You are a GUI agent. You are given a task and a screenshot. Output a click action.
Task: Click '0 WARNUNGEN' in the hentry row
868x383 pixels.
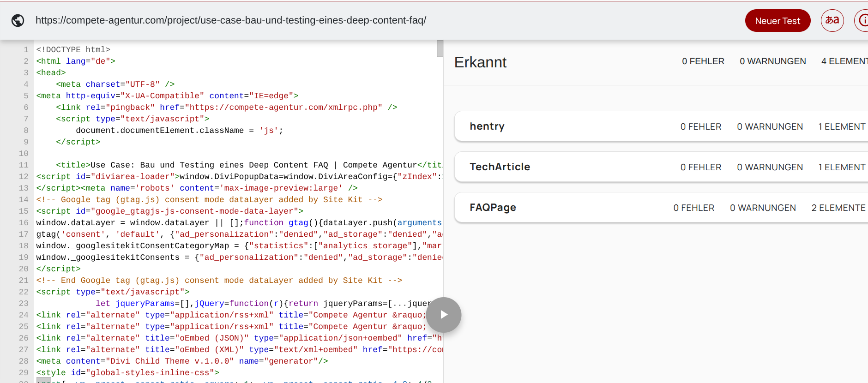(770, 127)
